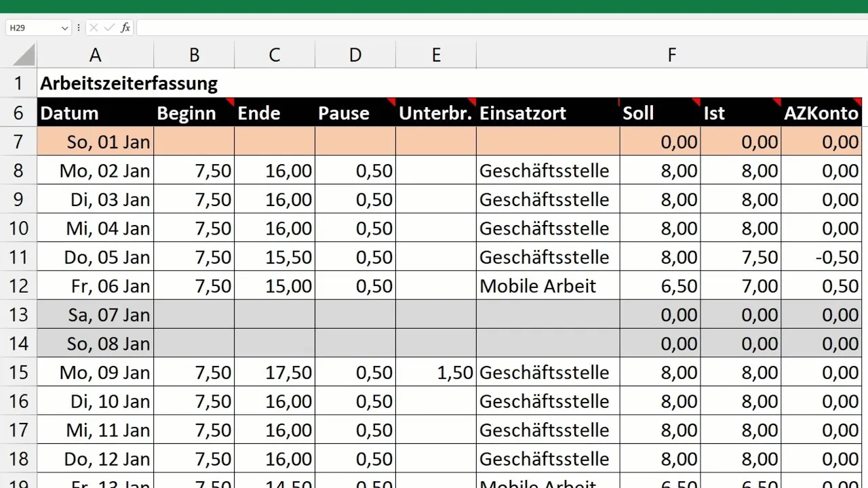Click the Arbeitszeiterfassung title cell
Image resolution: width=868 pixels, height=488 pixels.
(129, 83)
